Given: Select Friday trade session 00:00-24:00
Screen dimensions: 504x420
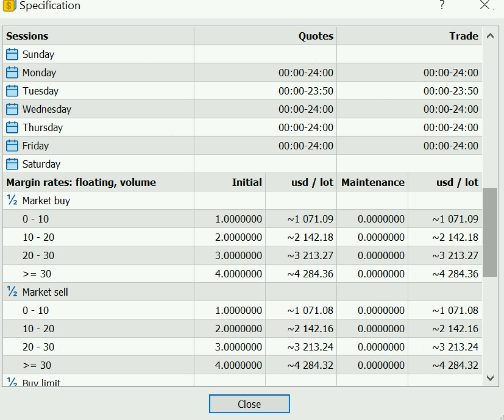Looking at the screenshot, I should pyautogui.click(x=451, y=146).
